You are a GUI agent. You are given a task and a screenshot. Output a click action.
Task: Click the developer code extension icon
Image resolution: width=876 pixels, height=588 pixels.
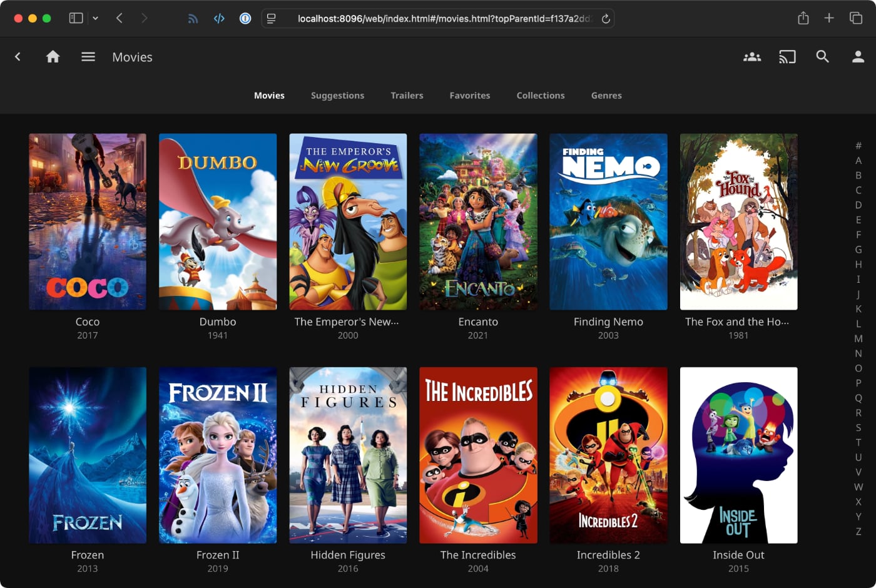pos(219,19)
